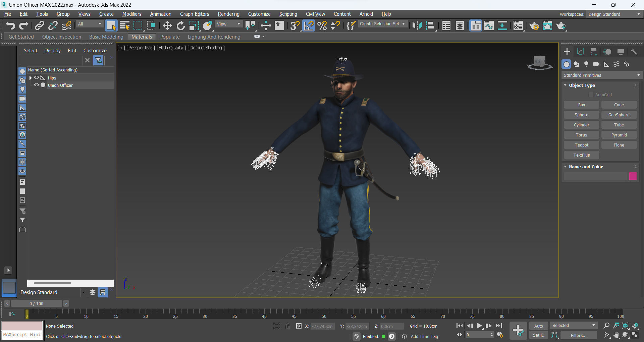Click the ViewCube in viewport
The width and height of the screenshot is (644, 342).
point(540,63)
